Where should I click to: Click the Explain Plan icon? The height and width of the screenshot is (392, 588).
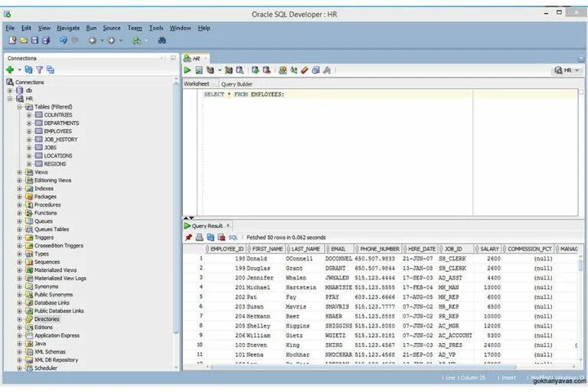pyautogui.click(x=211, y=70)
